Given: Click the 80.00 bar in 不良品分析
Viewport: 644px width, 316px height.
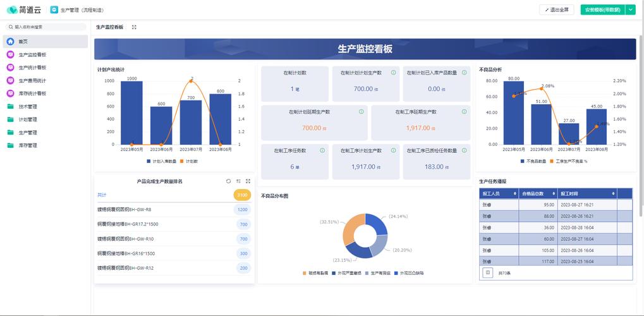Looking at the screenshot, I should [514, 112].
